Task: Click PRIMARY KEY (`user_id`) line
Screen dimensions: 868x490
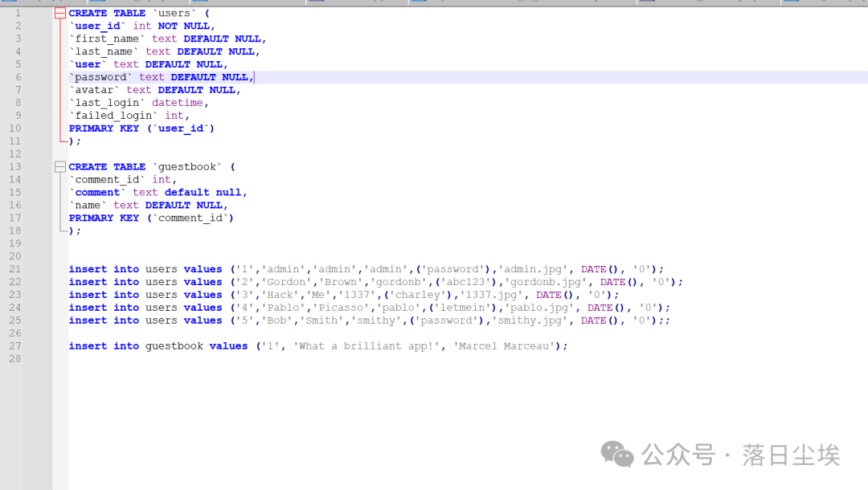Action: click(141, 129)
